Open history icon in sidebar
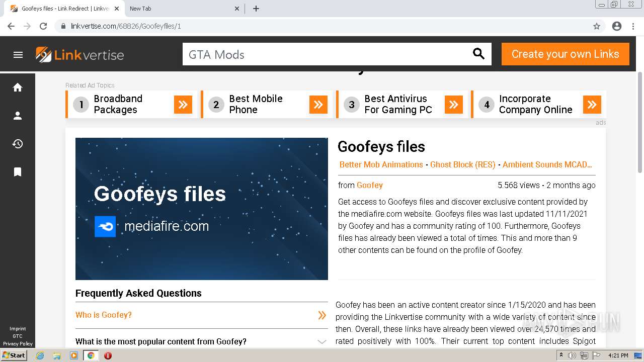Viewport: 644px width, 362px height. pyautogui.click(x=18, y=144)
